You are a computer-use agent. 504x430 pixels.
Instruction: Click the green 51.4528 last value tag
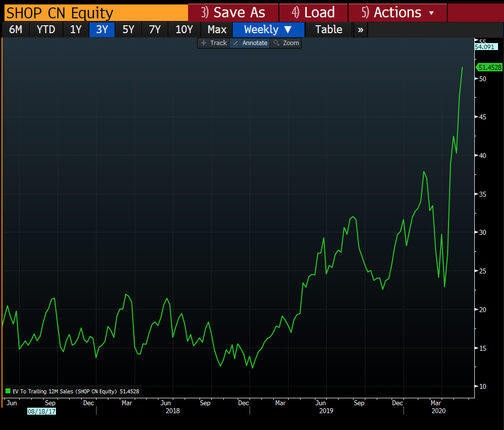click(x=489, y=67)
